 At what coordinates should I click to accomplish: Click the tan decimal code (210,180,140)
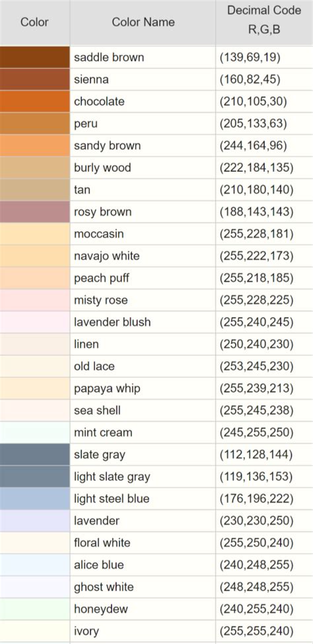click(x=256, y=190)
